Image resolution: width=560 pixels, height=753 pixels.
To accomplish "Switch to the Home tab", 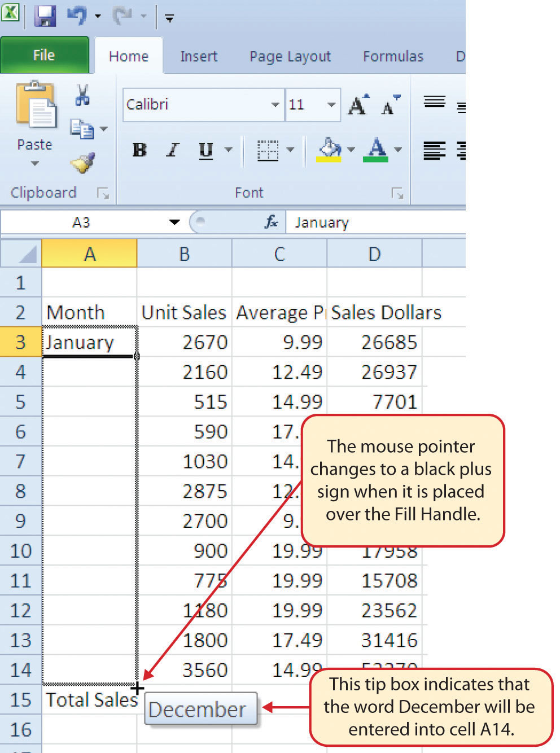I will click(x=129, y=56).
